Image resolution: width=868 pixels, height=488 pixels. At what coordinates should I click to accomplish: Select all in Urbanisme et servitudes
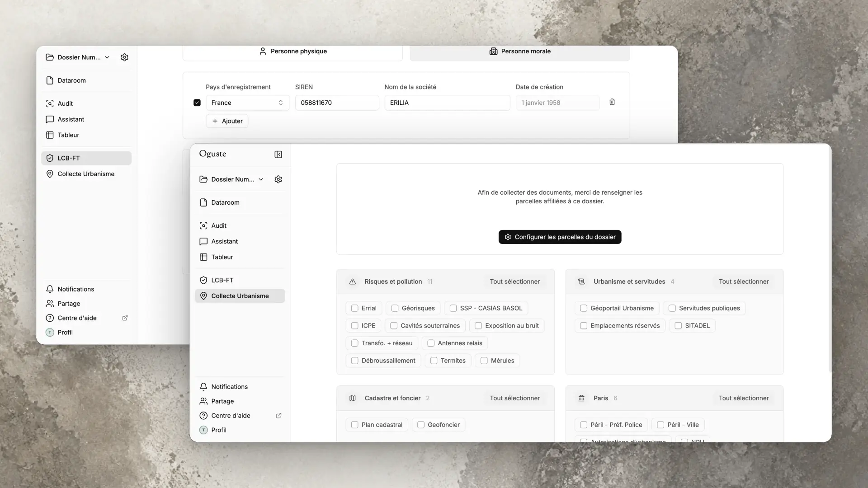coord(744,282)
